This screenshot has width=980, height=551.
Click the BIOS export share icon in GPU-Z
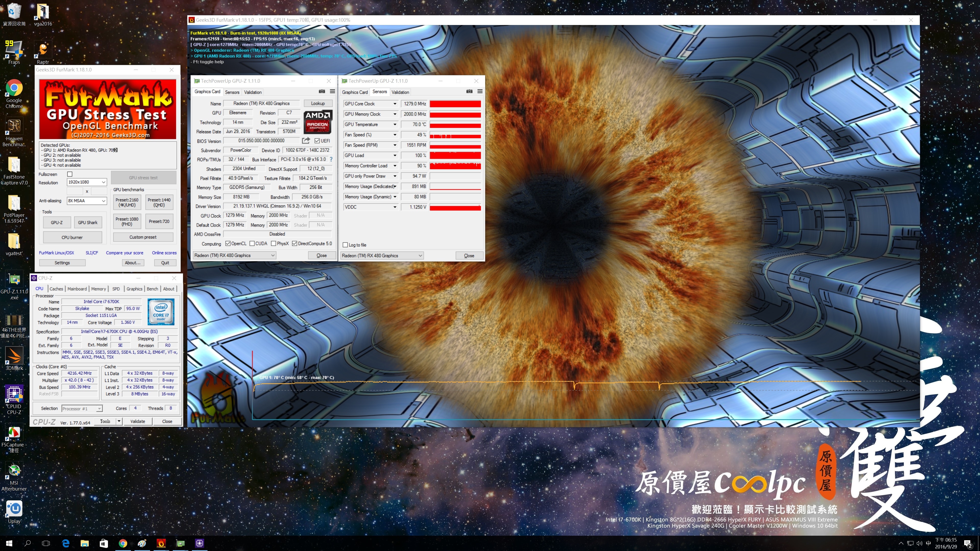(x=306, y=140)
